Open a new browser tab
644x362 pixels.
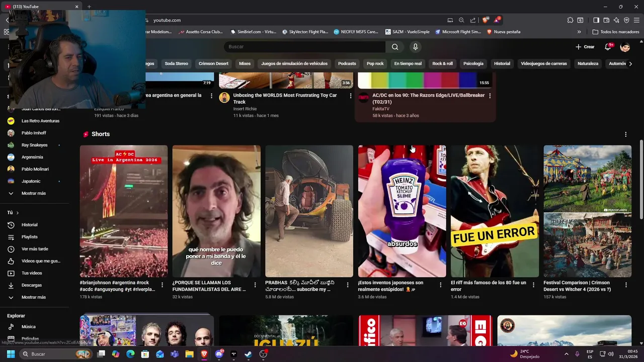[89, 7]
